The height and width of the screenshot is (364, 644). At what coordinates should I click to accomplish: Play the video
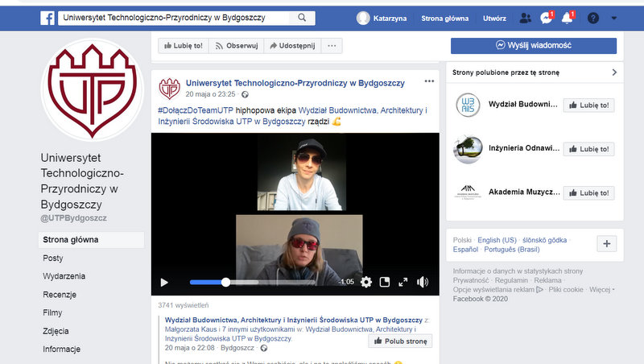(164, 282)
